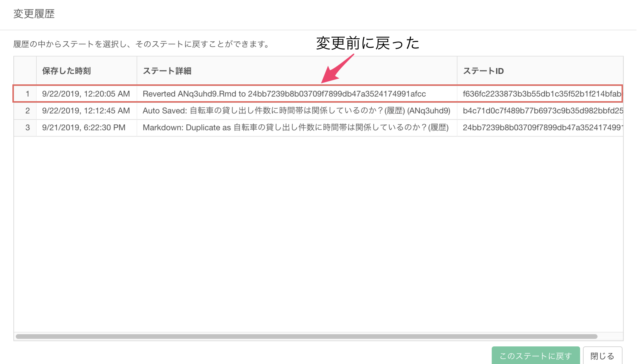
Task: Click state ID 24bb7239b8b in row 3
Action: (543, 127)
